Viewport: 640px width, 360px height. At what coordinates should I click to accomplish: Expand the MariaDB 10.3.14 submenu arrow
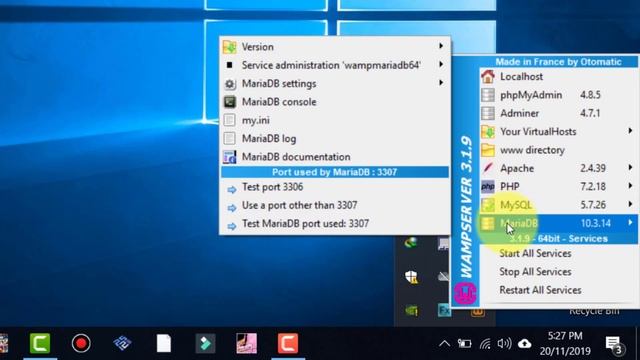(630, 222)
